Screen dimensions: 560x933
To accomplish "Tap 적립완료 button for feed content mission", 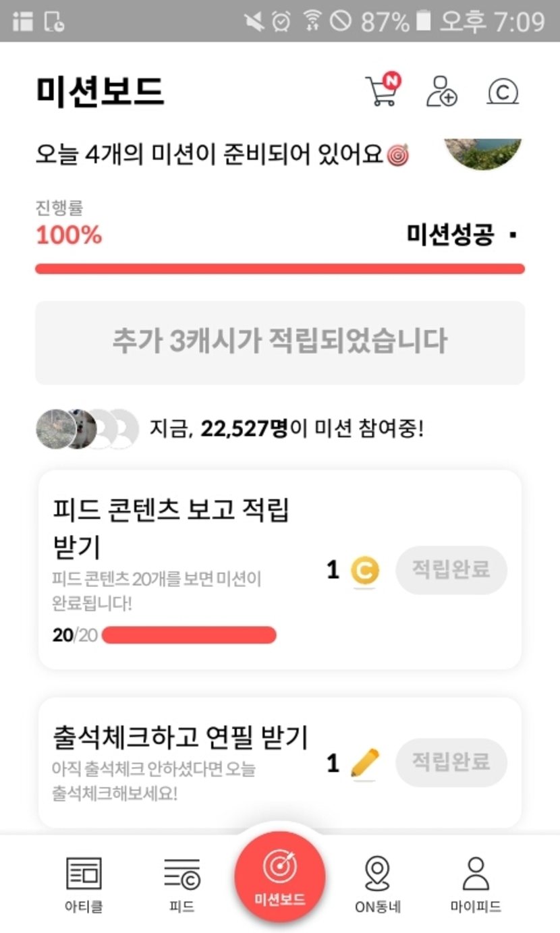I will tap(451, 570).
